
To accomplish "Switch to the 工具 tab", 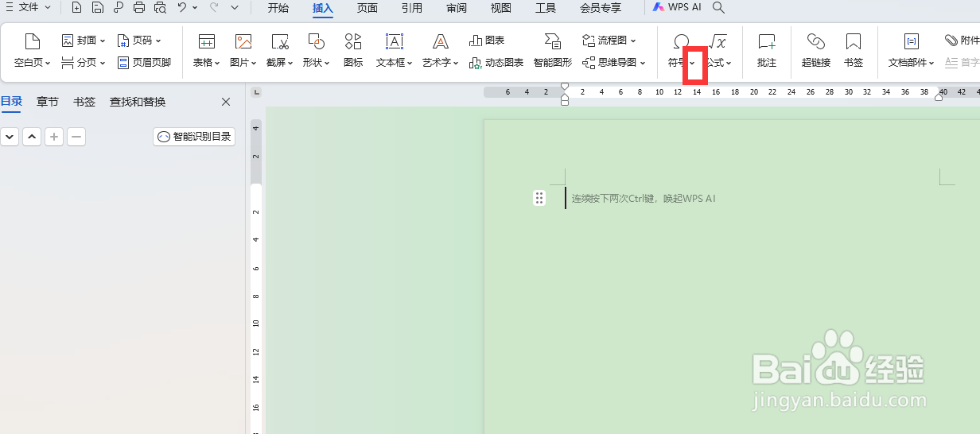I will click(x=546, y=8).
